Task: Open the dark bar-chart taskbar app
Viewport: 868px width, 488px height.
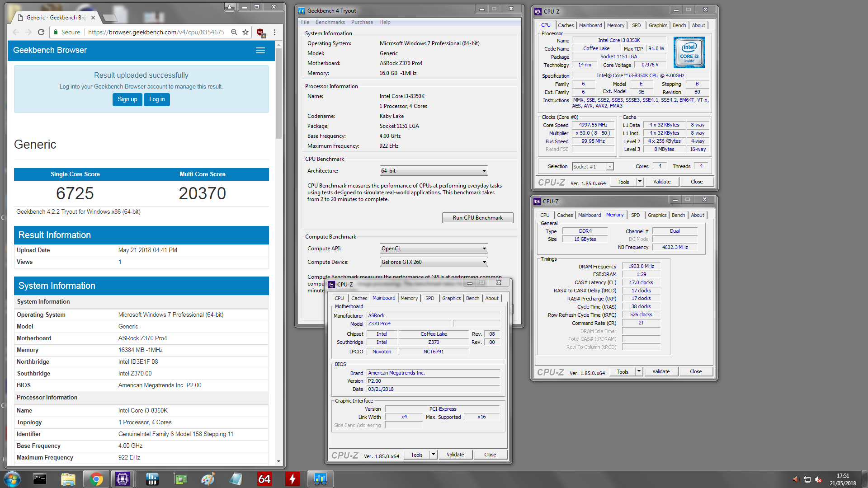Action: pyautogui.click(x=152, y=479)
